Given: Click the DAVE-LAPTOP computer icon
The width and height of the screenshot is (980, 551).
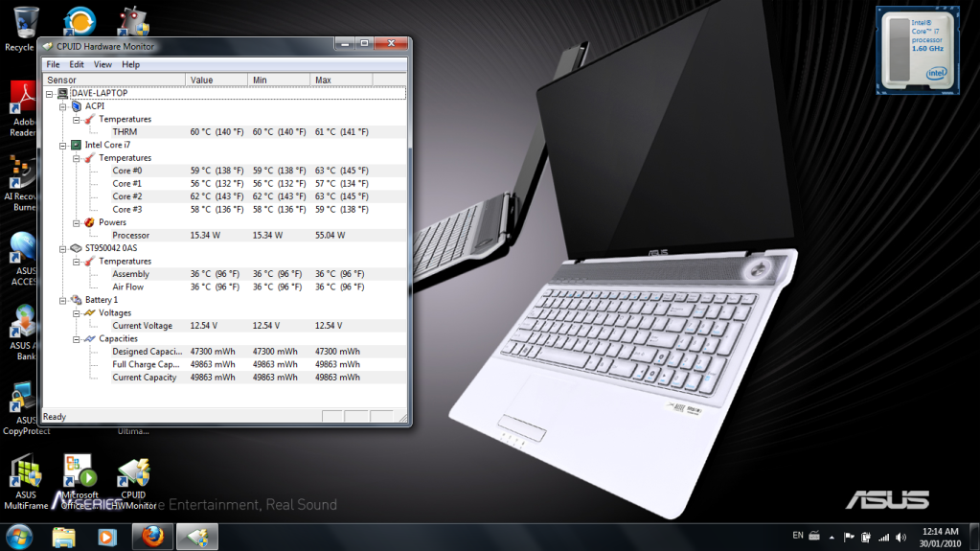Looking at the screenshot, I should coord(62,93).
